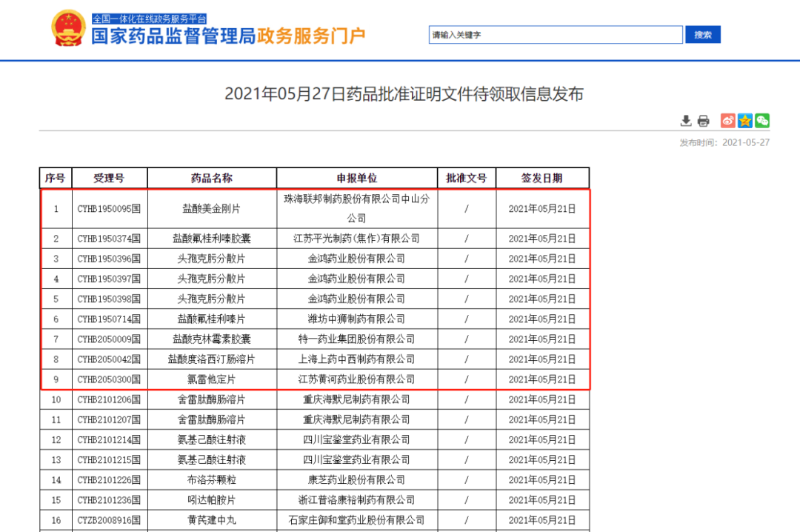Focus the 请输入关键字 search field
Screen dimensions: 800x532
(556, 35)
